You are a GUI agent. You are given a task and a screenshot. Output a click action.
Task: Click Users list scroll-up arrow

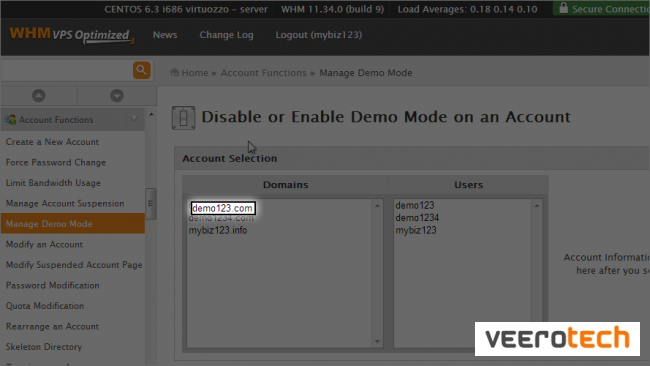[537, 206]
